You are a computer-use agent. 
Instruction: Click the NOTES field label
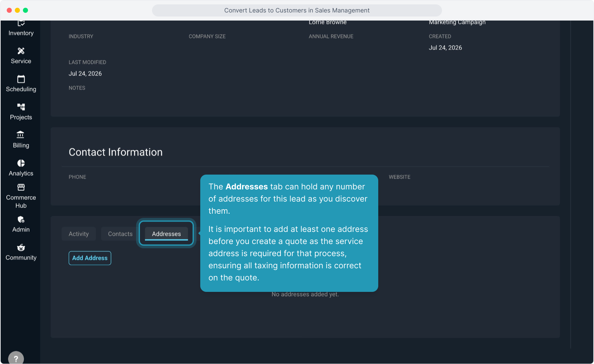pyautogui.click(x=77, y=88)
